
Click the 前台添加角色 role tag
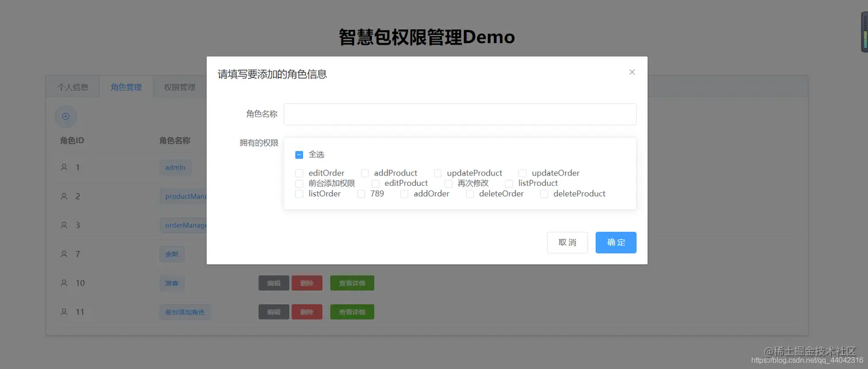[185, 312]
